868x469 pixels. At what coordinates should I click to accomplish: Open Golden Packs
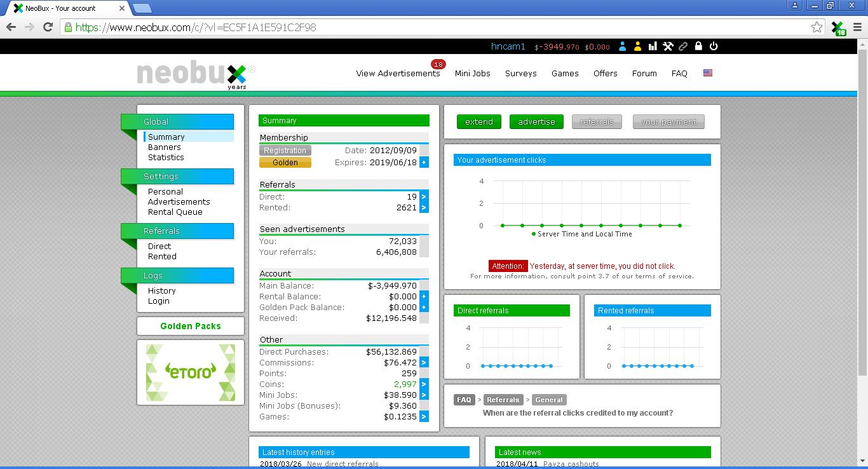[x=191, y=326]
